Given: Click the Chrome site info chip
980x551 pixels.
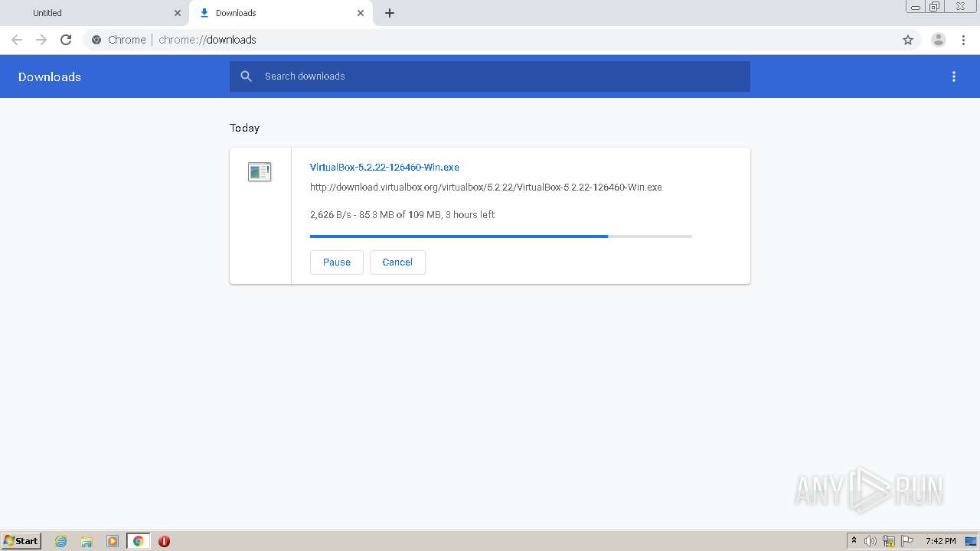Looking at the screenshot, I should pyautogui.click(x=119, y=40).
